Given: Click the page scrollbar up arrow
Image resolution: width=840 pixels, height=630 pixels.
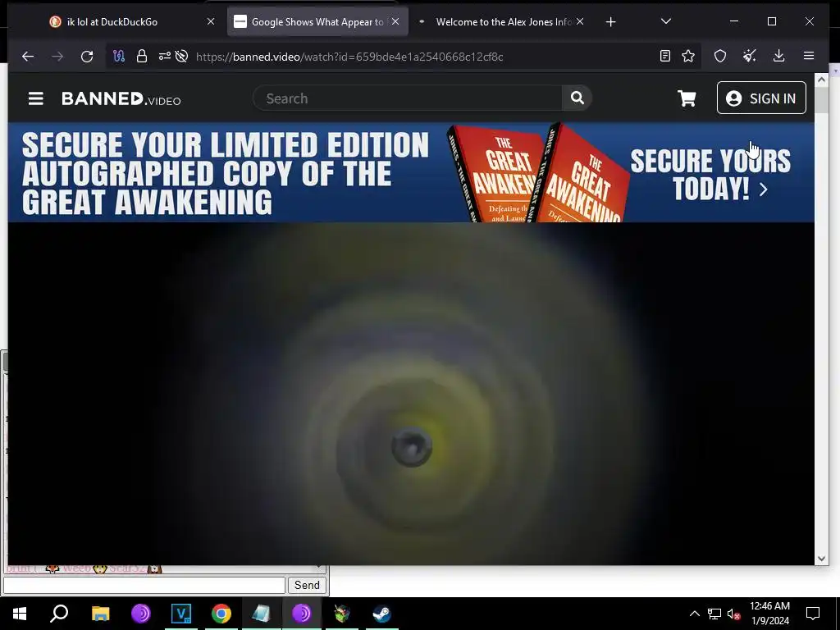Looking at the screenshot, I should point(821,80).
